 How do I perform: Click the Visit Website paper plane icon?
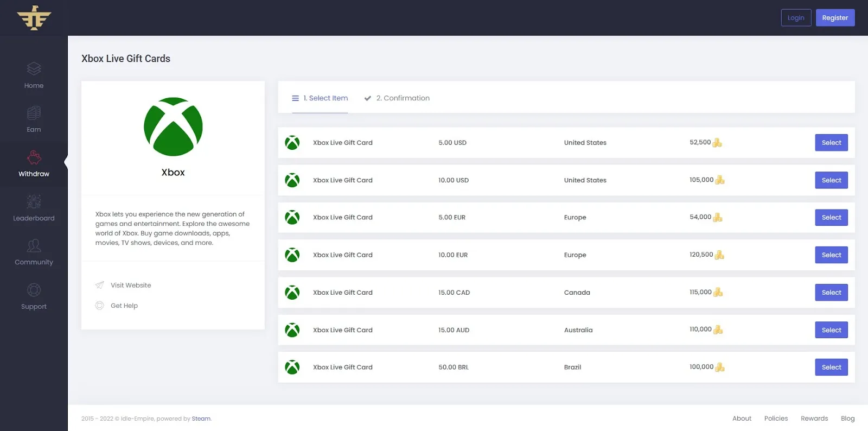(100, 285)
